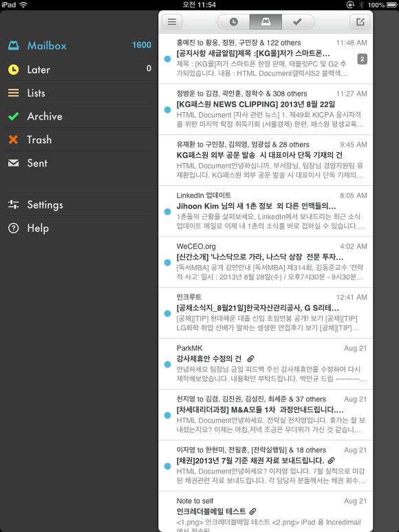The image size is (399, 532).
Task: Click 8:05 AM timestamp
Action: pyautogui.click(x=354, y=195)
